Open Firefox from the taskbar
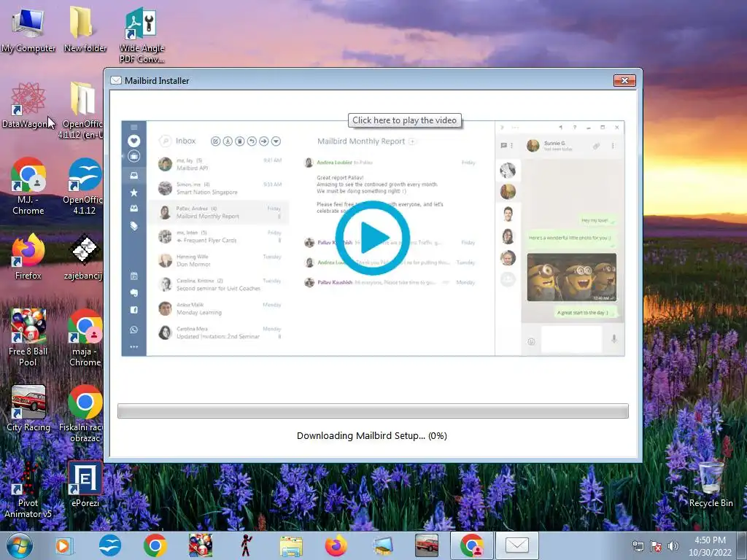 point(336,545)
